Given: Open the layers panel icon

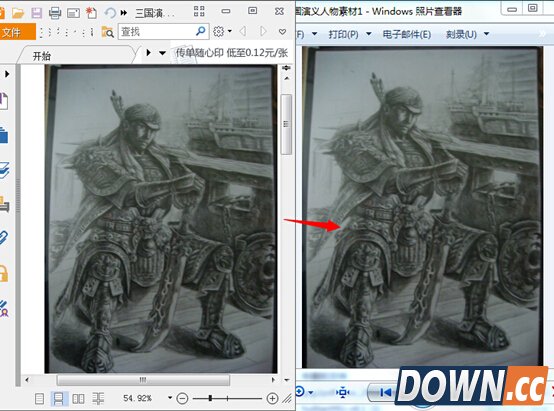Looking at the screenshot, I should coord(4,170).
